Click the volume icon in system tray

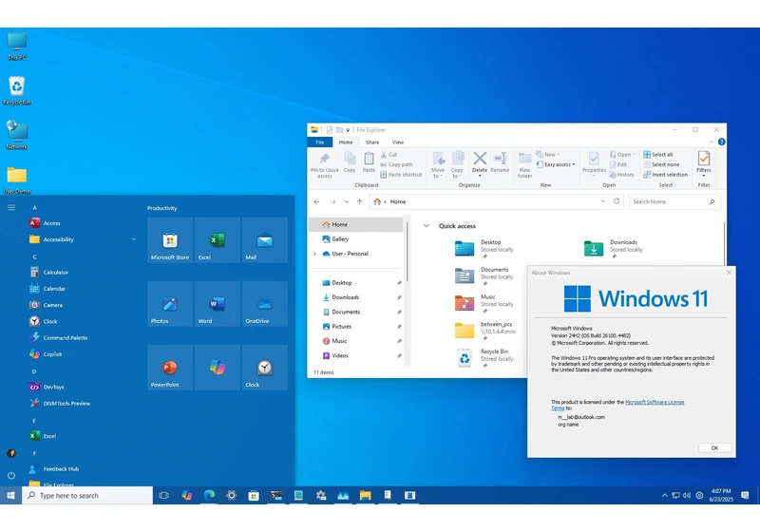pyautogui.click(x=686, y=495)
